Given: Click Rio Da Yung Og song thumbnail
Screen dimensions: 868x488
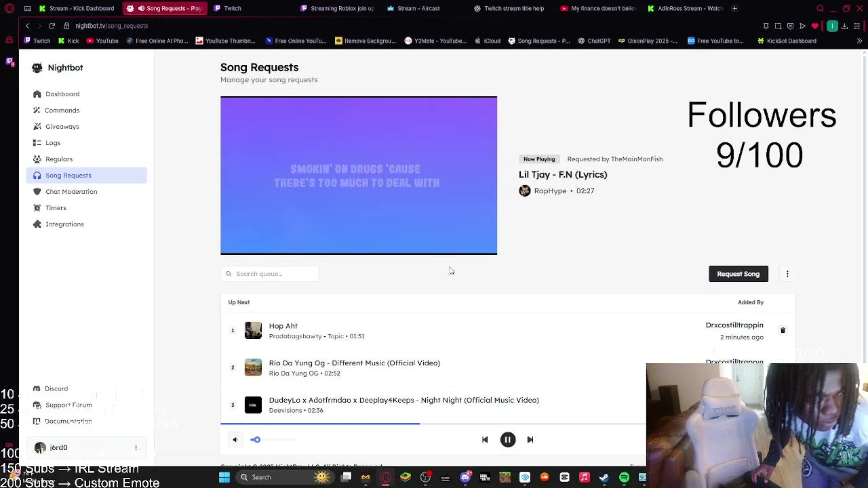Looking at the screenshot, I should click(x=253, y=367).
